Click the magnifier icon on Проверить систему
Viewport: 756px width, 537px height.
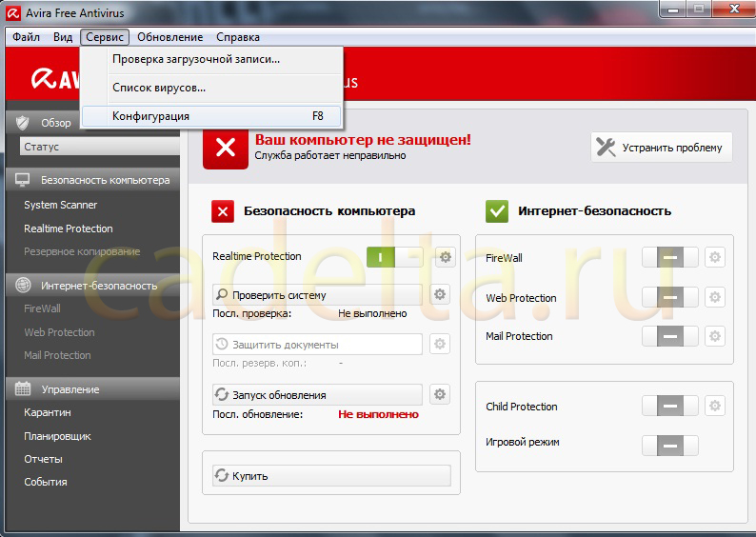click(x=222, y=294)
